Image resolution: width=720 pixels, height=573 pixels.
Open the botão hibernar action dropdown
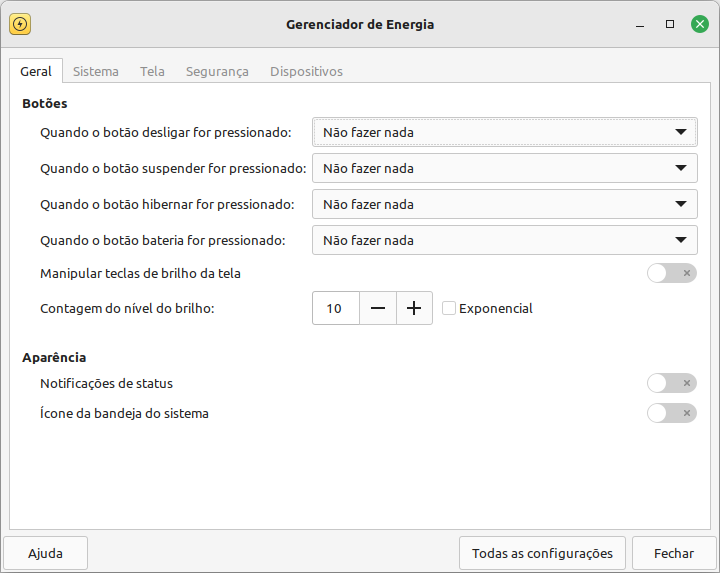click(x=505, y=204)
